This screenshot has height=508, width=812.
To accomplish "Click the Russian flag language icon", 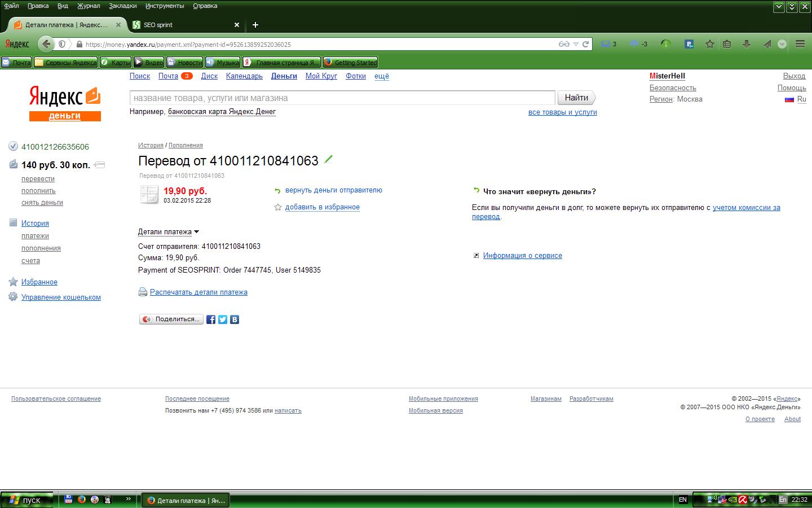I will [x=789, y=99].
